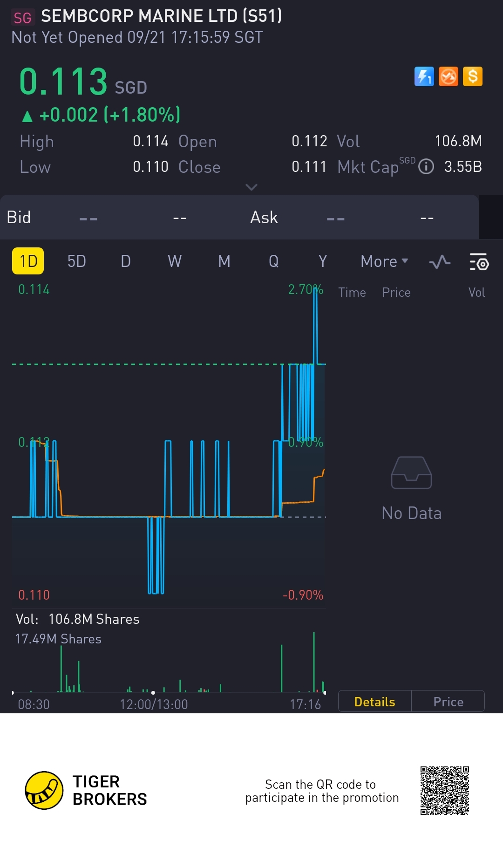This screenshot has width=503, height=868.
Task: Tap the orange circular chart icon
Action: coord(449,77)
